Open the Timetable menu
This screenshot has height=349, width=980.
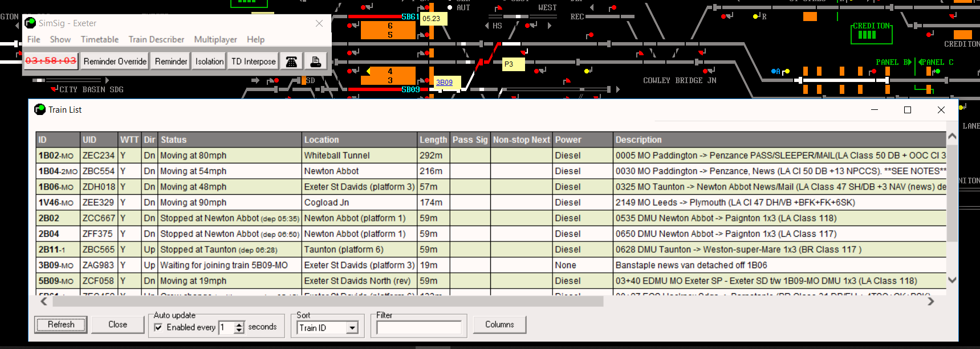[x=100, y=39]
